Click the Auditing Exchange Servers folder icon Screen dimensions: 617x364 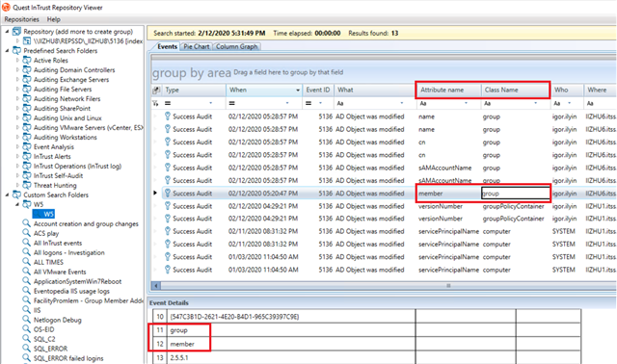27,79
